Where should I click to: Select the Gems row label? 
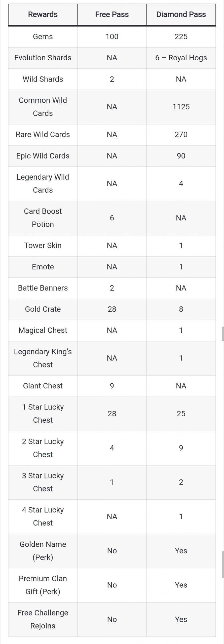click(43, 37)
